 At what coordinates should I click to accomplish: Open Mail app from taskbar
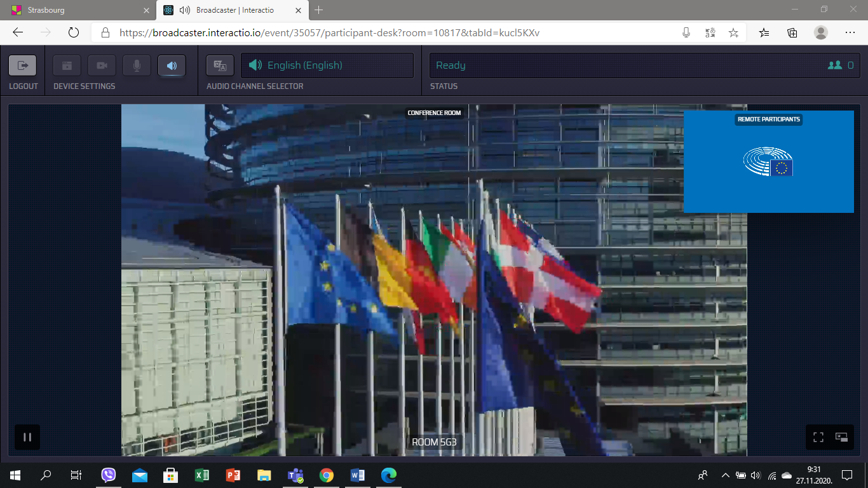click(x=140, y=475)
